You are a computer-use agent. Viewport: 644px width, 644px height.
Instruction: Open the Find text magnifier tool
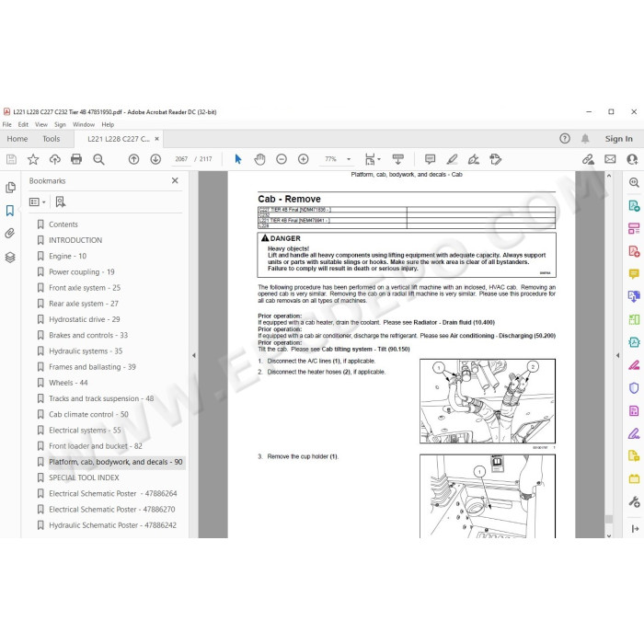coord(98,159)
